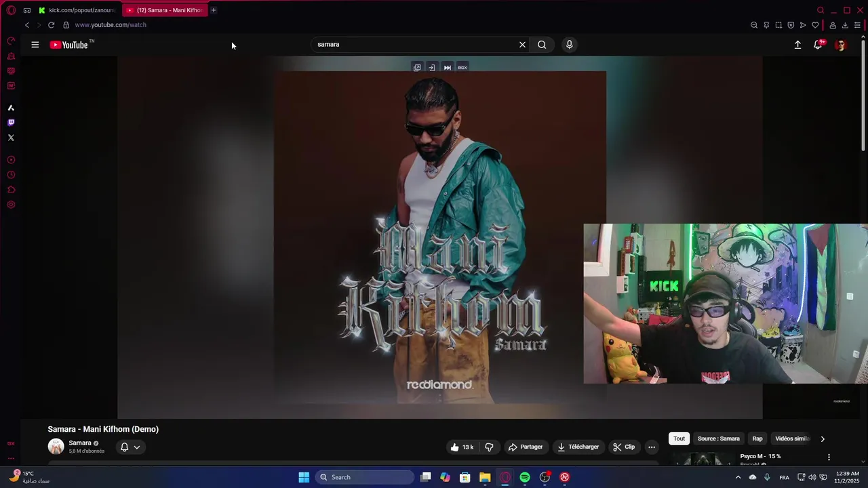Open the YouTube account avatar menu
868x488 pixels.
coord(841,45)
